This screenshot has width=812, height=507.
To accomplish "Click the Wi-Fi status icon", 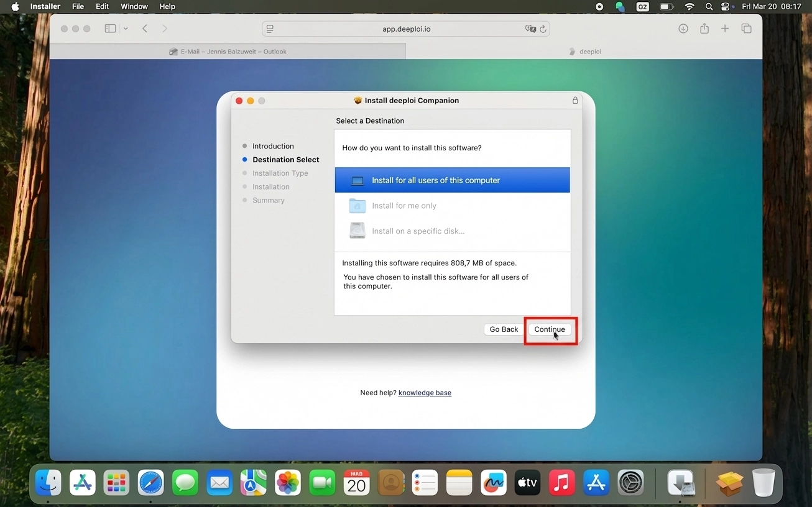I will tap(690, 6).
